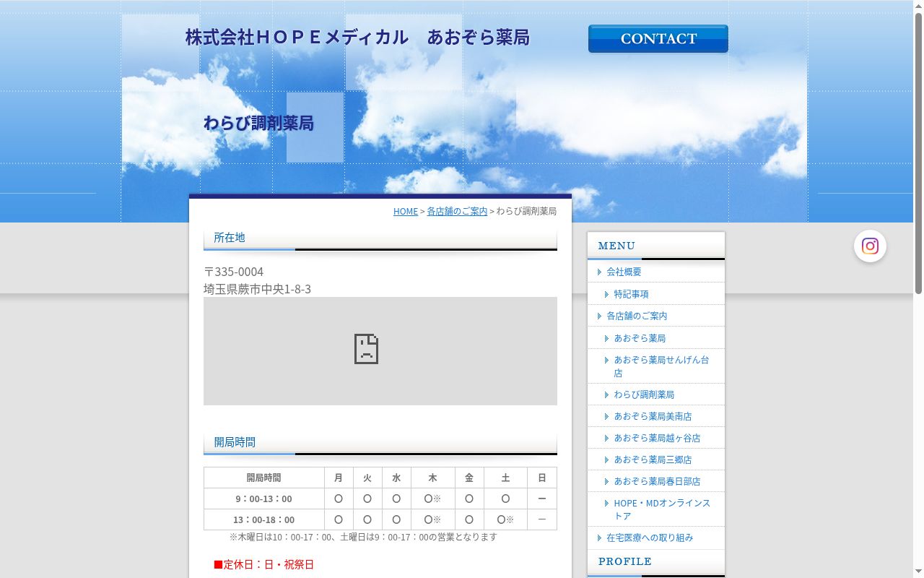The height and width of the screenshot is (578, 924).
Task: Select the postal code 〒335-0004 text
Action: (234, 272)
